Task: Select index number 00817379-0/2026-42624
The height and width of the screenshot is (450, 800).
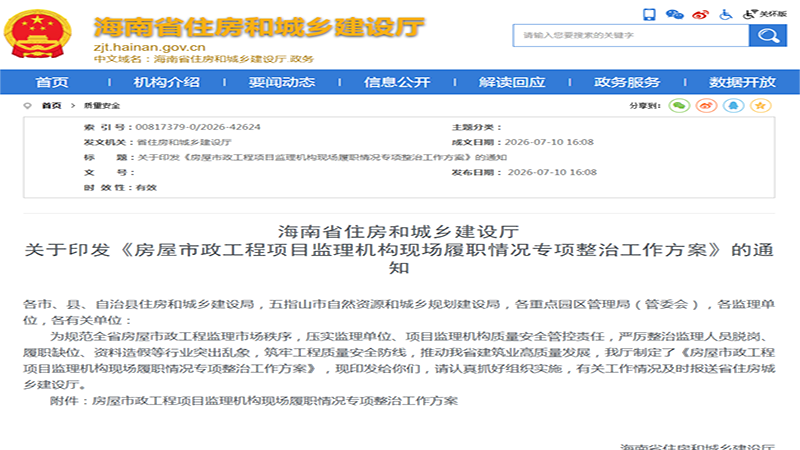Action: (198, 127)
